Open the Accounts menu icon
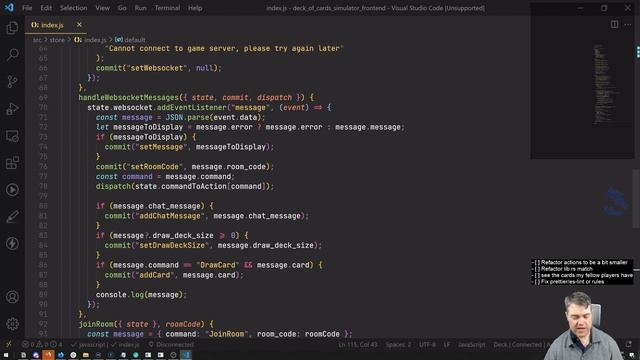 click(x=12, y=297)
